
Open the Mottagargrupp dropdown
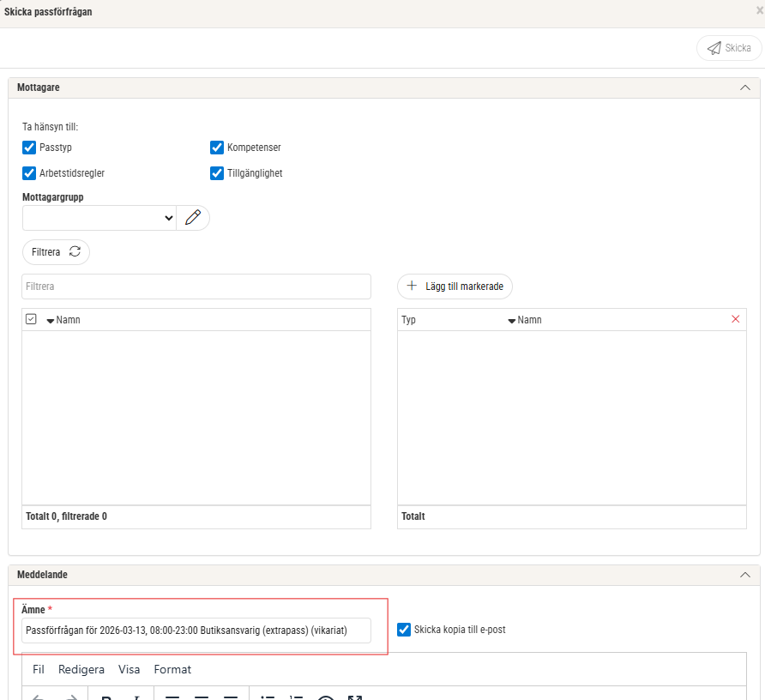coord(99,218)
